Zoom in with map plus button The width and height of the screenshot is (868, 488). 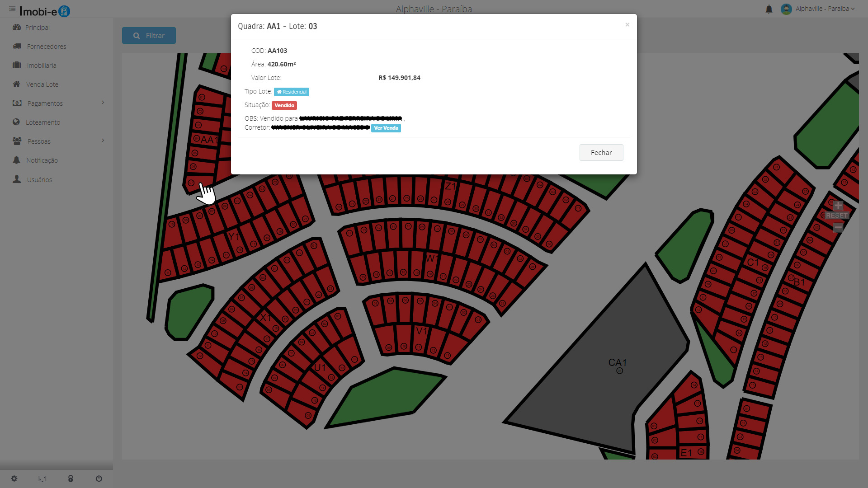click(838, 206)
